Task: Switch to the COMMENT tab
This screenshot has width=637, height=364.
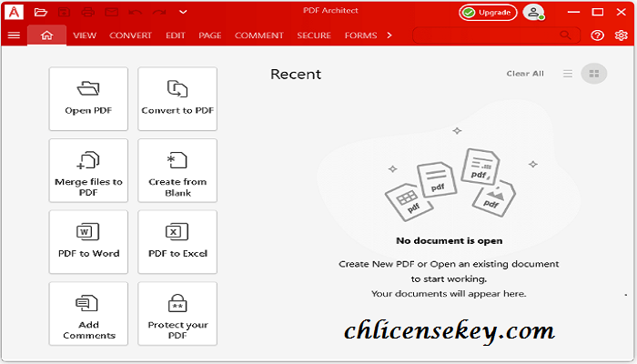Action: point(258,35)
